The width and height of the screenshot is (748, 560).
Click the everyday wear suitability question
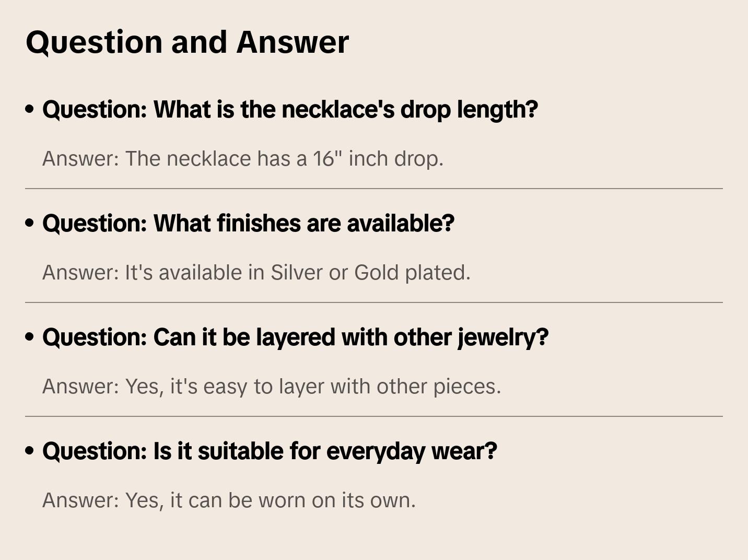[270, 451]
